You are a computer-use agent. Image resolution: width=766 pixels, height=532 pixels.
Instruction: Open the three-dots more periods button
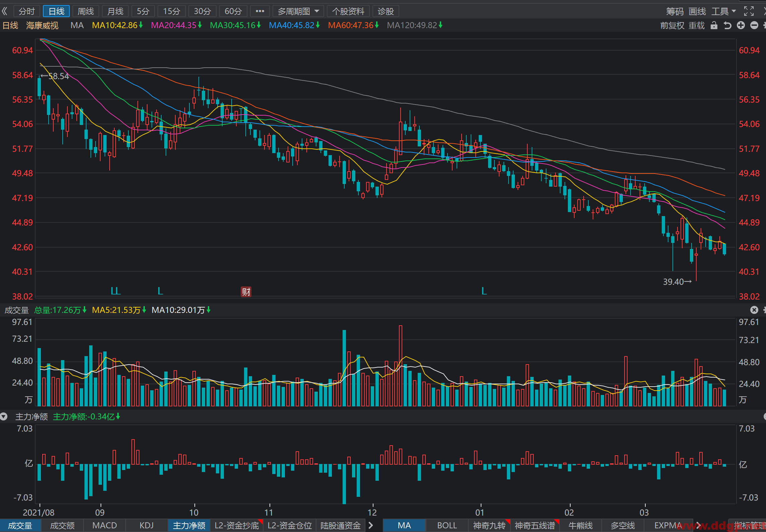pyautogui.click(x=260, y=11)
